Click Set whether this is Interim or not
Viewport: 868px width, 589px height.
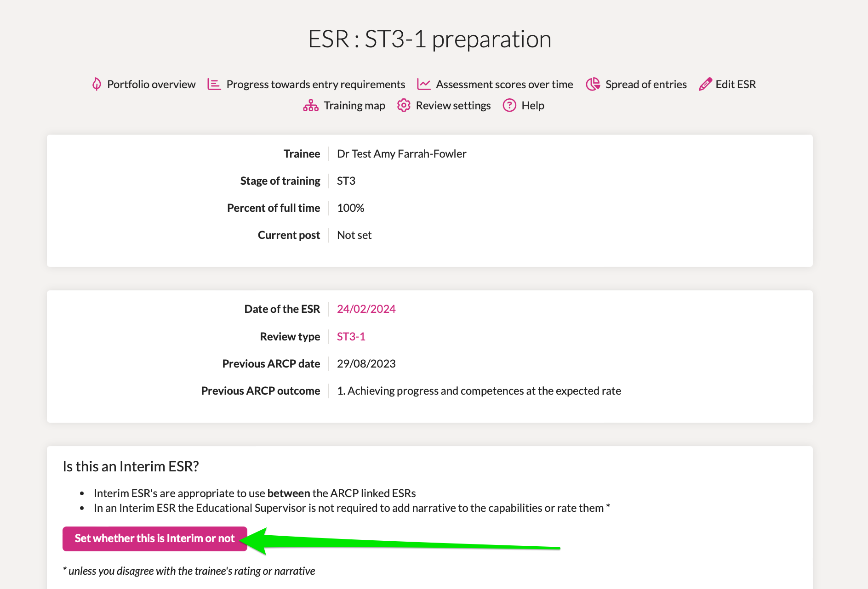[x=155, y=538]
